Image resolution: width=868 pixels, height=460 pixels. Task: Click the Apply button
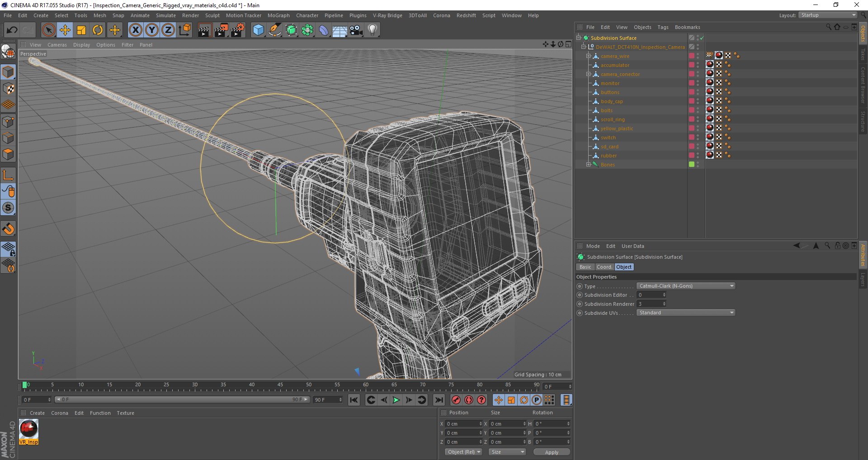[x=552, y=452]
